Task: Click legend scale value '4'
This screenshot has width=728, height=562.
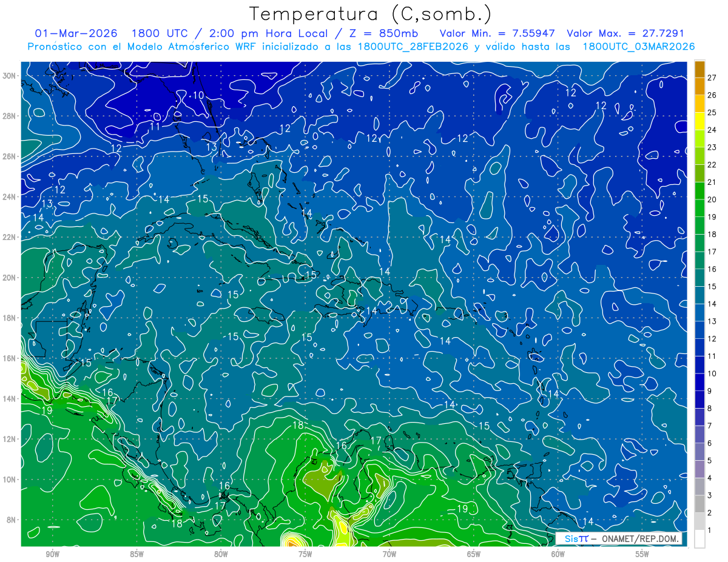Action: click(709, 478)
